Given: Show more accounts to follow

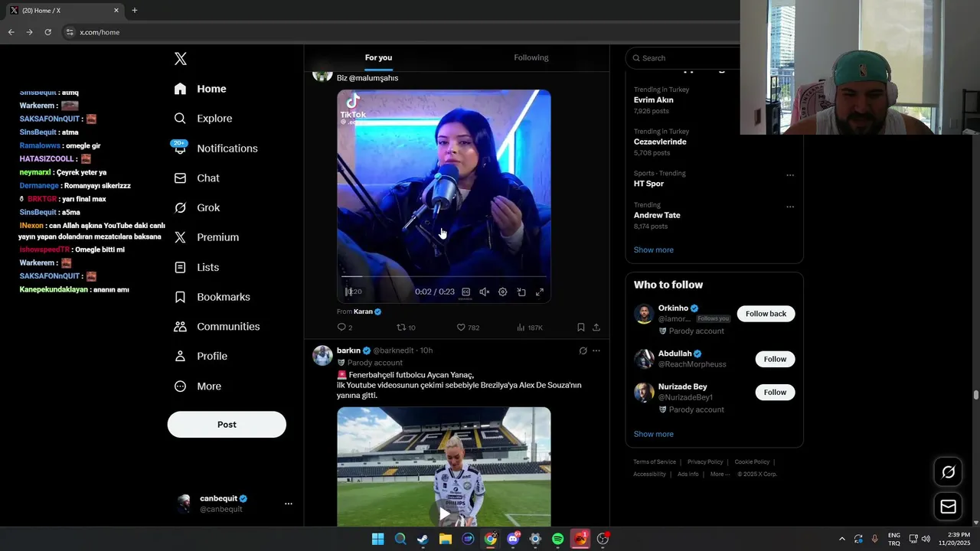Looking at the screenshot, I should 653,434.
